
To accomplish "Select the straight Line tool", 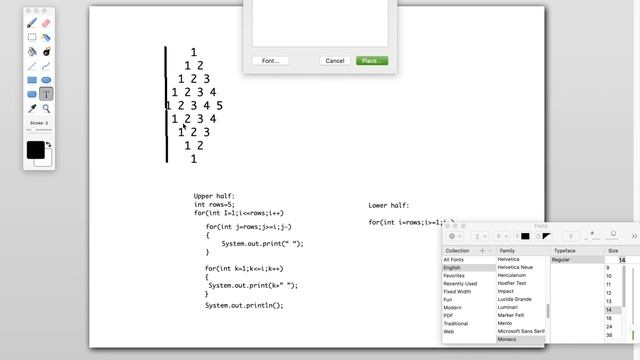I will [32, 66].
